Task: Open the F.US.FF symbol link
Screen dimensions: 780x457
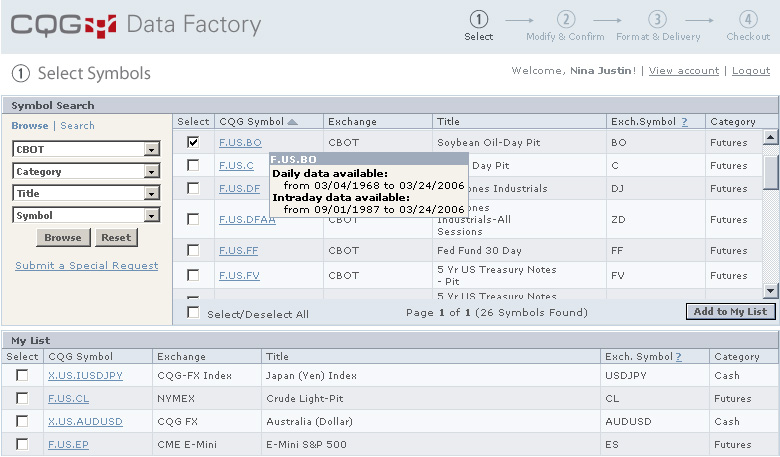Action: coord(238,251)
